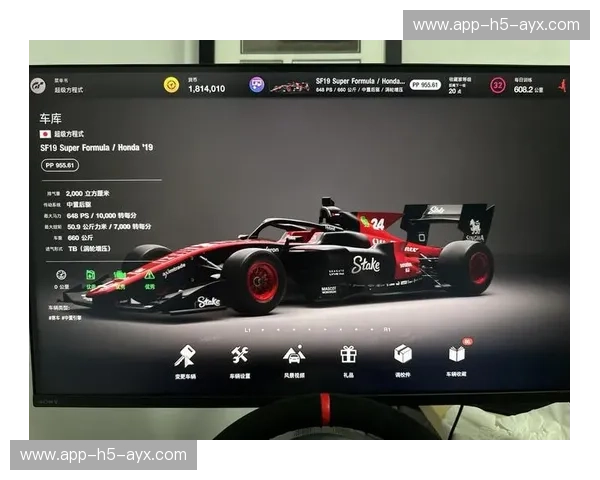Click the GT logo in top-left corner
Image resolution: width=600 pixels, height=480 pixels.
pyautogui.click(x=38, y=85)
